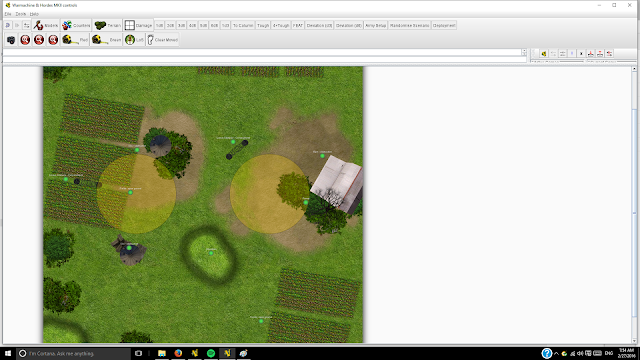640x360 pixels.
Task: Click the connect/server arrows icon
Action: coord(26,25)
